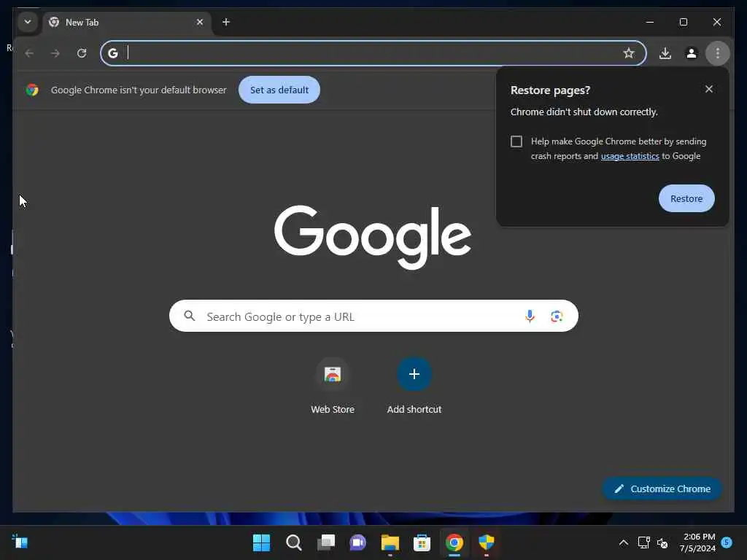Click the Web Store label text
Viewport: 747px width, 560px height.
[x=333, y=410]
